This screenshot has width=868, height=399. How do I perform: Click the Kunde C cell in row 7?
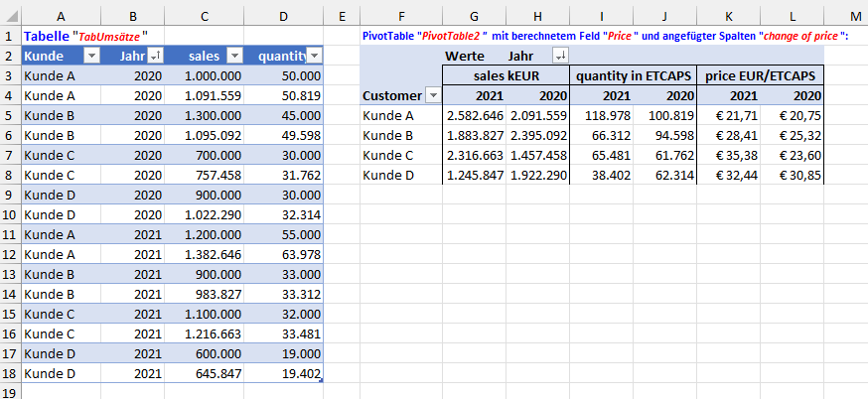pos(61,156)
